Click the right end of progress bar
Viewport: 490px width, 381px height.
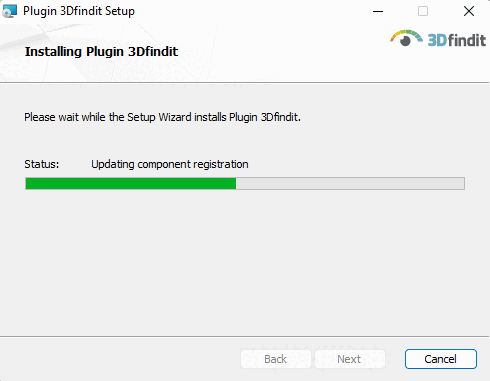(x=460, y=184)
